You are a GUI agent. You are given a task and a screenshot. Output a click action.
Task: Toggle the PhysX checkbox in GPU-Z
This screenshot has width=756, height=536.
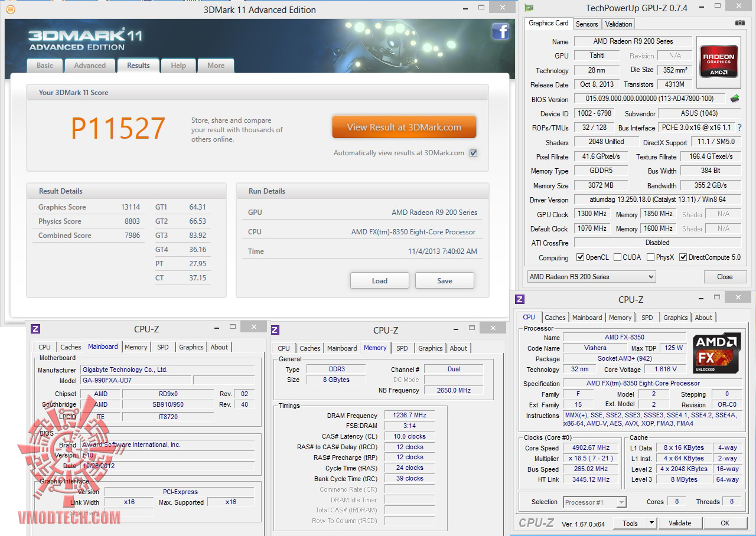point(650,257)
